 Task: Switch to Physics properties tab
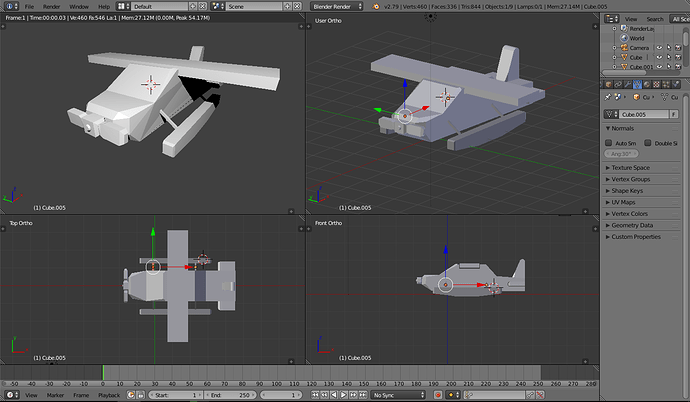[x=676, y=84]
